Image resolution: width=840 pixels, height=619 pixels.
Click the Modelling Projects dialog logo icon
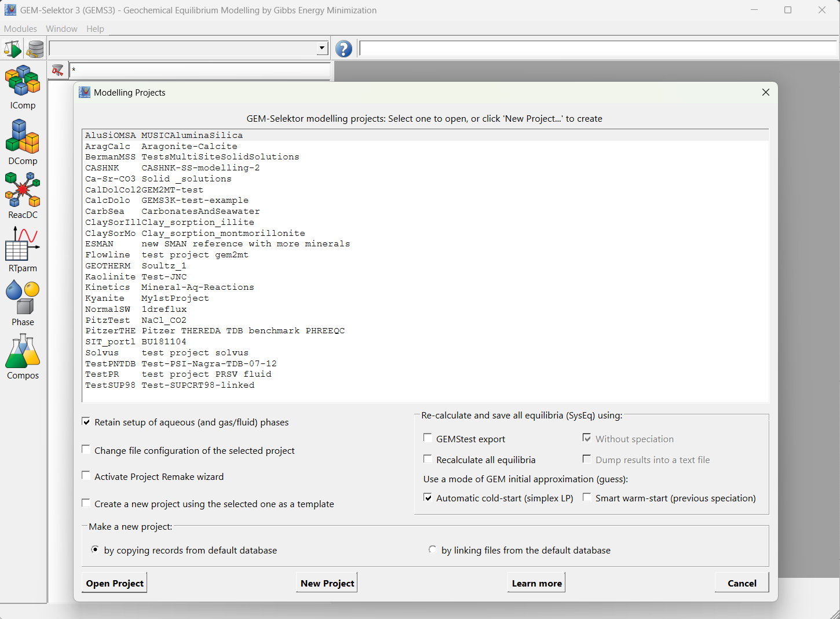pyautogui.click(x=85, y=92)
